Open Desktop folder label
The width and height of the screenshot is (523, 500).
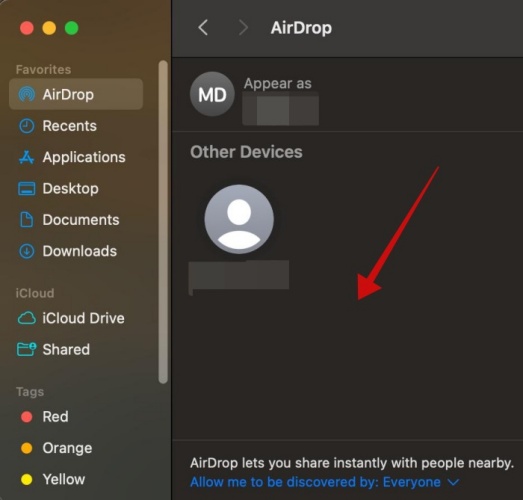pos(70,188)
